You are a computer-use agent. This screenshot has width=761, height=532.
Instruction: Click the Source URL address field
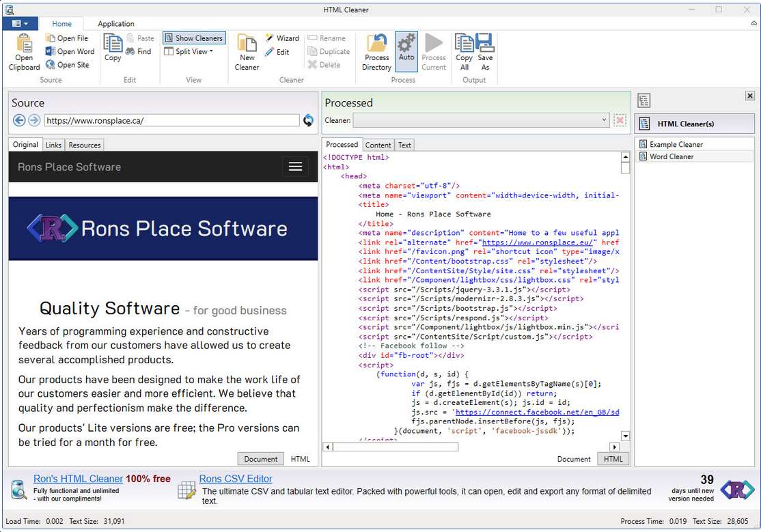click(172, 120)
